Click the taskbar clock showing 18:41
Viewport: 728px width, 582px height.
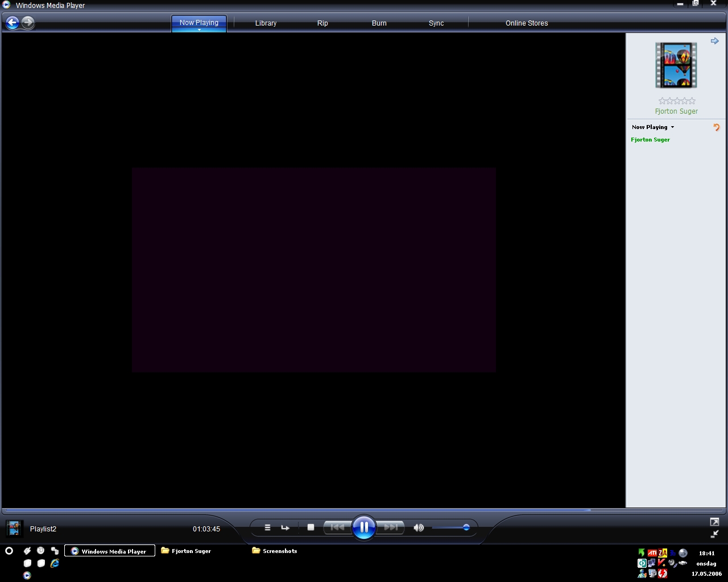point(707,553)
